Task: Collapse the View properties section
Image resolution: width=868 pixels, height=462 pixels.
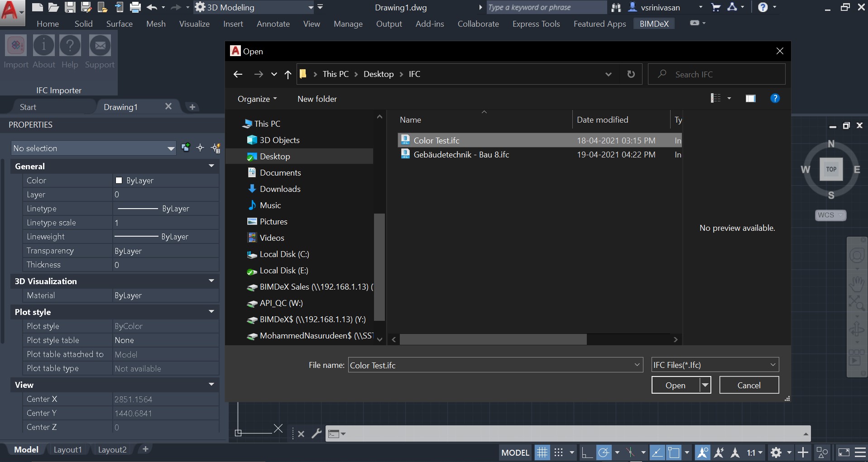Action: pyautogui.click(x=211, y=385)
